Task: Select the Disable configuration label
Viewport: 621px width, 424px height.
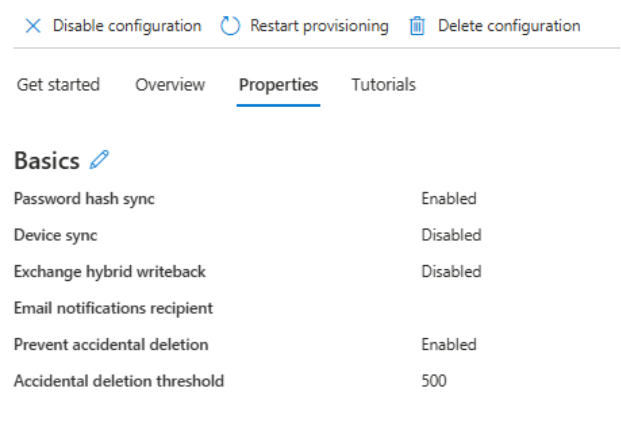Action: [127, 26]
